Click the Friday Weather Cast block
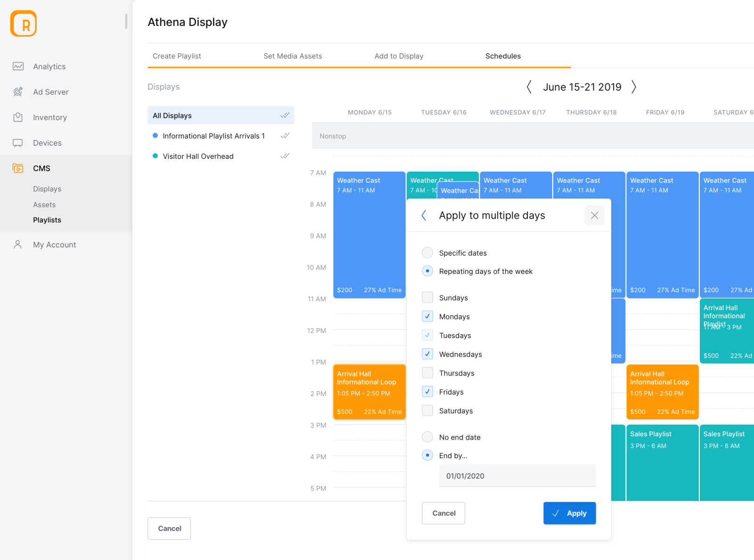 [x=663, y=235]
